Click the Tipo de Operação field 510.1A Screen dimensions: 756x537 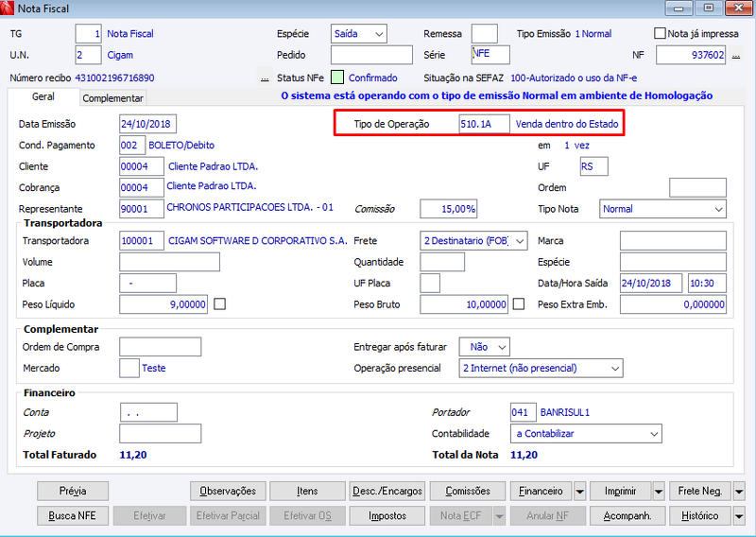[x=485, y=124]
